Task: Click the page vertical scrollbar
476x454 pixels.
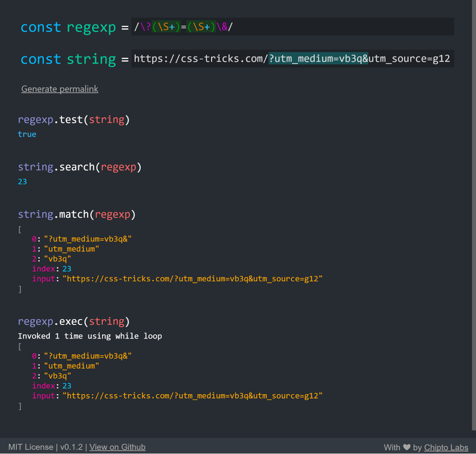Action: click(474, 215)
